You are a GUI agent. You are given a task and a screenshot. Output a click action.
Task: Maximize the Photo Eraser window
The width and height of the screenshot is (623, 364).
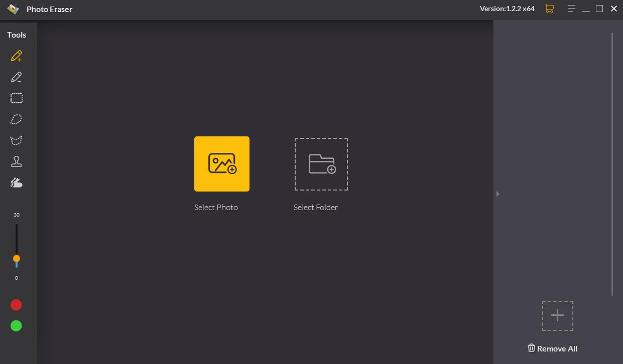coord(599,9)
